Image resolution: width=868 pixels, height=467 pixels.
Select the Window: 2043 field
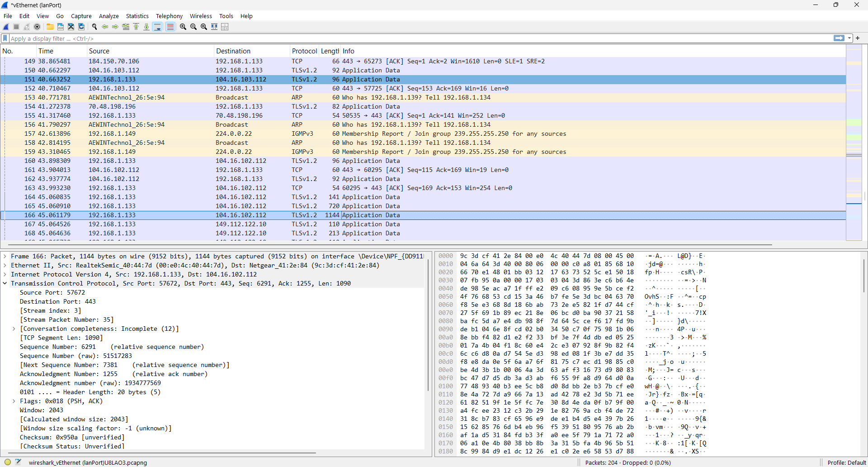coord(42,410)
